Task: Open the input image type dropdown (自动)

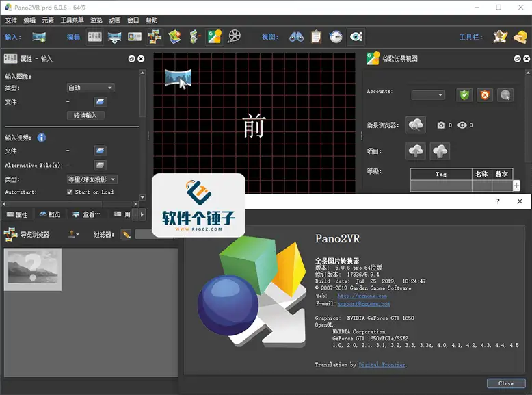Action: [90, 88]
